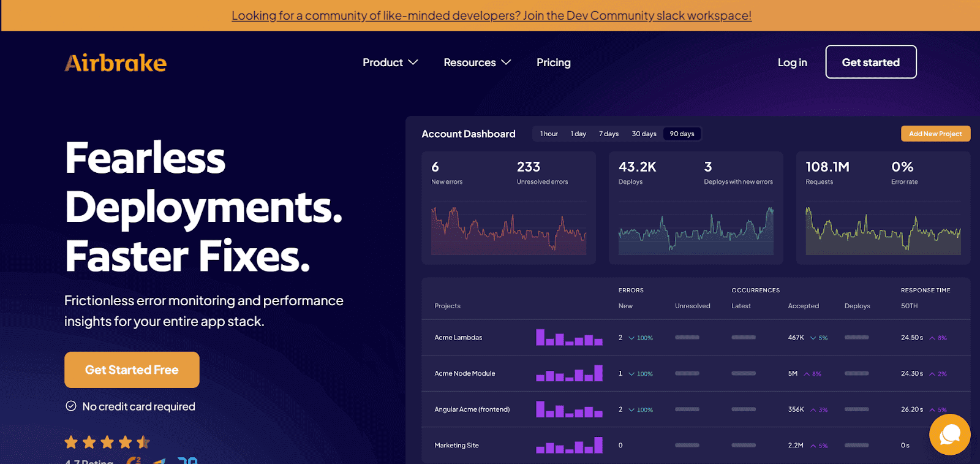The width and height of the screenshot is (980, 464).
Task: Open the live chat bubble icon
Action: (x=949, y=435)
